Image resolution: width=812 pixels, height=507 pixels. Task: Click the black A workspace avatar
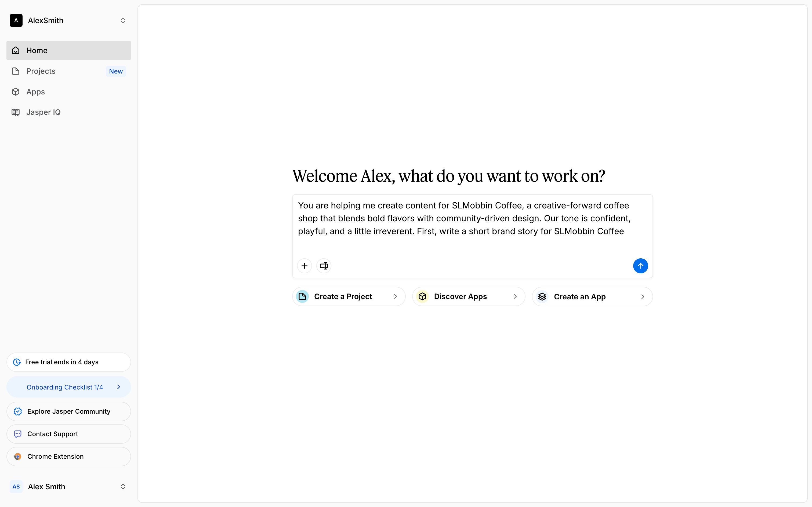(16, 20)
